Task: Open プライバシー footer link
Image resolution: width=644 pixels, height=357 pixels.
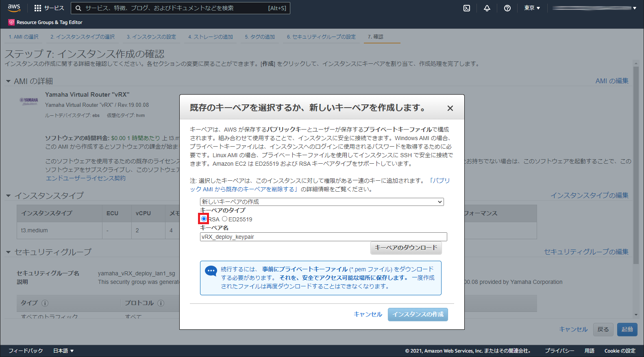Action: pyautogui.click(x=559, y=351)
